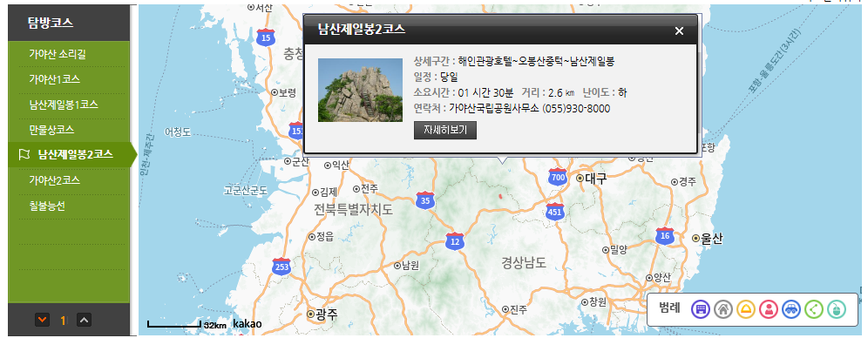Click route 15 highway shield on map
The height and width of the screenshot is (338, 868).
267,37
